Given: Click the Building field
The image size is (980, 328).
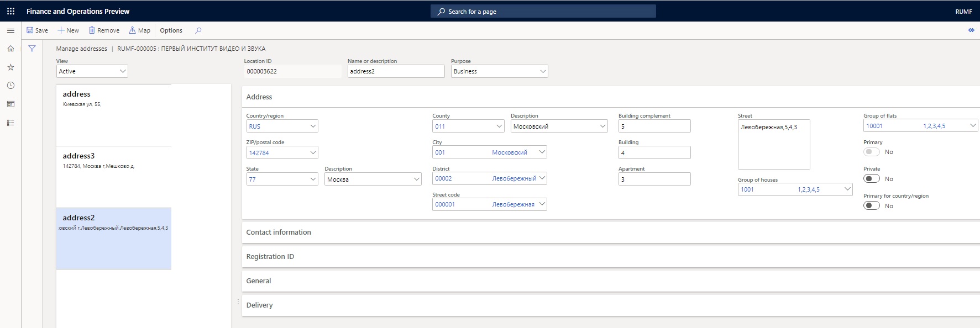Looking at the screenshot, I should [654, 152].
